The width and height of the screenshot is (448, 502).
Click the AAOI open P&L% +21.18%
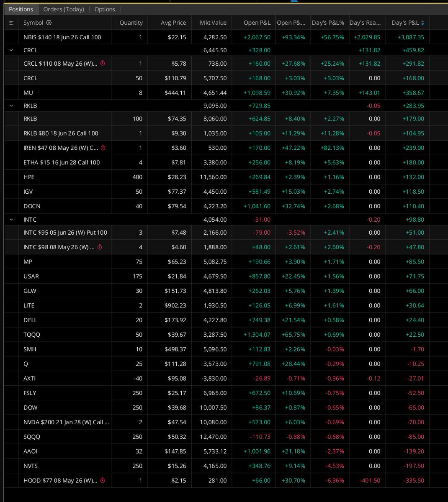coord(294,451)
